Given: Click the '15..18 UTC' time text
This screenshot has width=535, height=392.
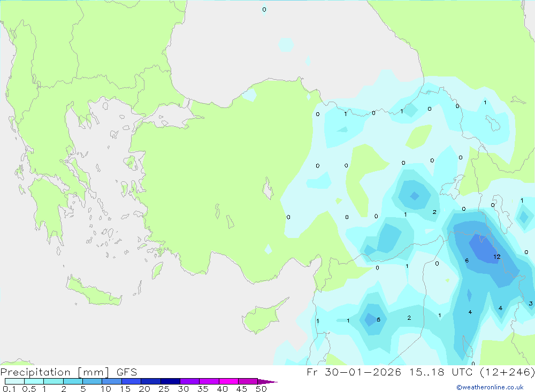Looking at the screenshot, I should click(442, 372).
